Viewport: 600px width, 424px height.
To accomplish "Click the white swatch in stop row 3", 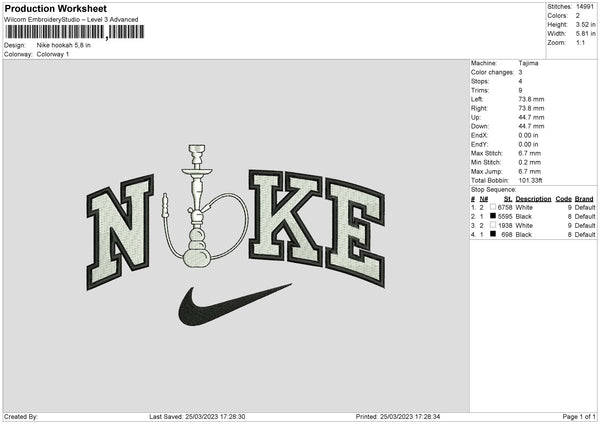I will [x=493, y=225].
